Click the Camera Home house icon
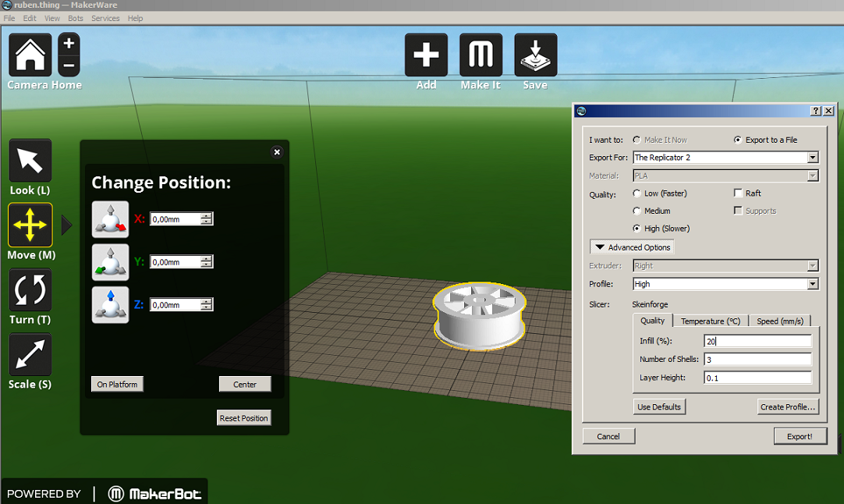The image size is (844, 504). pyautogui.click(x=30, y=55)
